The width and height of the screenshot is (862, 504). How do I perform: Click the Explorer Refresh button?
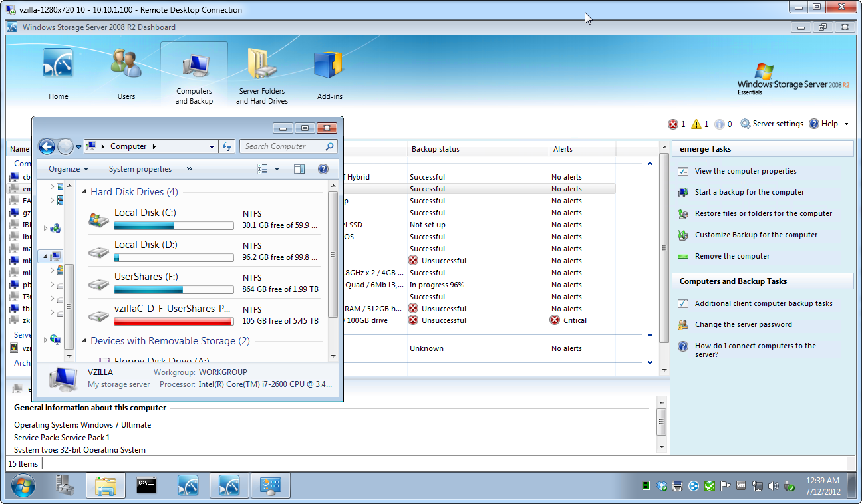click(x=227, y=147)
